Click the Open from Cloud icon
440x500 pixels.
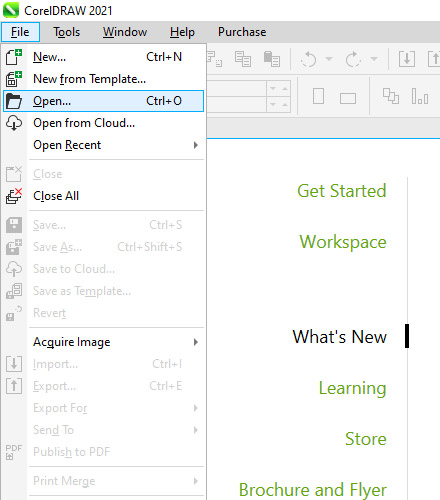click(x=14, y=123)
